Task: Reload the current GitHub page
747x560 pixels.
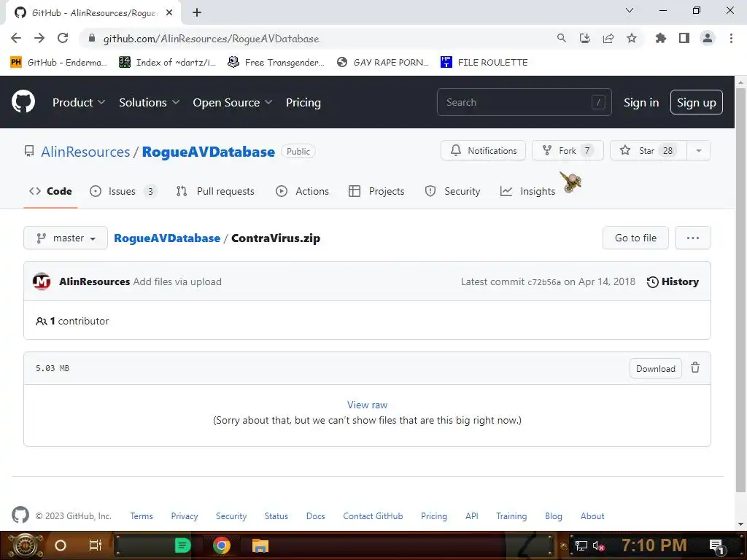Action: (63, 38)
